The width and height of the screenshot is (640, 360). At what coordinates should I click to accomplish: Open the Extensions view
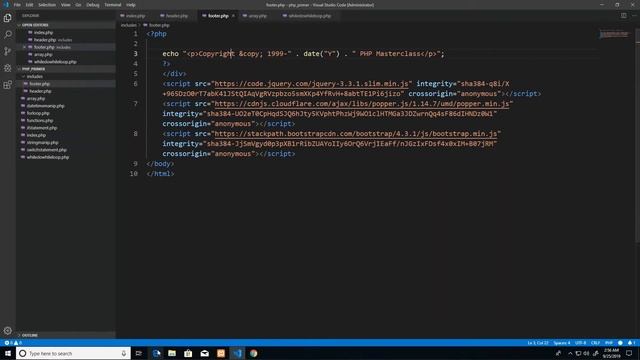pos(7,85)
